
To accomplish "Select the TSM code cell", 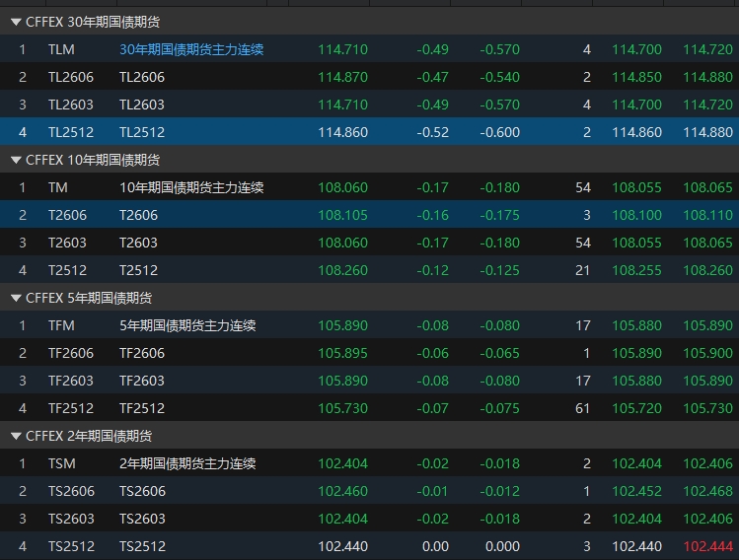I will coord(62,463).
